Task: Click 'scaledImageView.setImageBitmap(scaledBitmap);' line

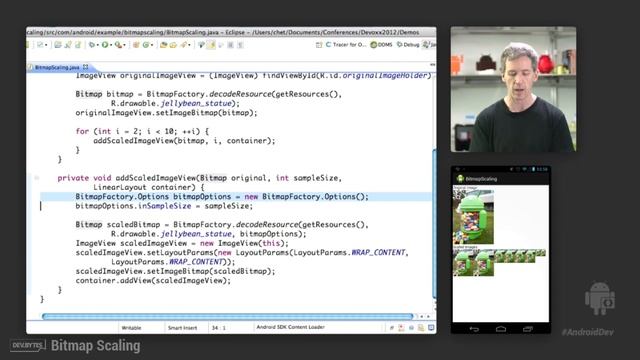Action: pyautogui.click(x=176, y=271)
